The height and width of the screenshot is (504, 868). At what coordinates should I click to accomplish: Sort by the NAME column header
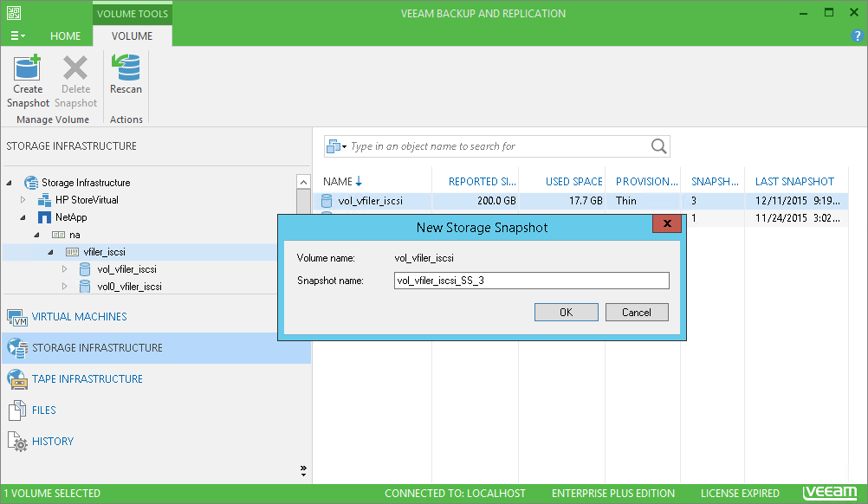pos(338,182)
